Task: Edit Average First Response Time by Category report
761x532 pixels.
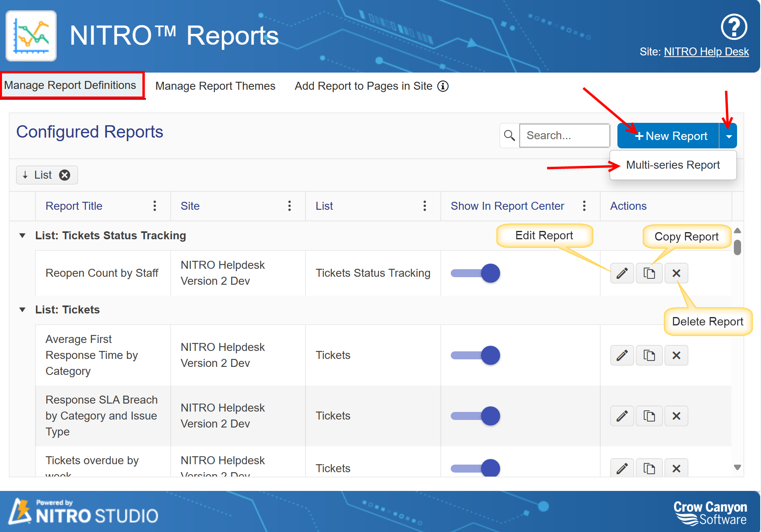Action: click(622, 355)
